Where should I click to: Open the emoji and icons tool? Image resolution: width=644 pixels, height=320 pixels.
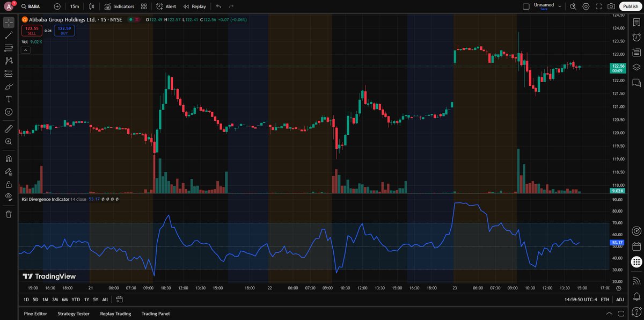[x=9, y=112]
